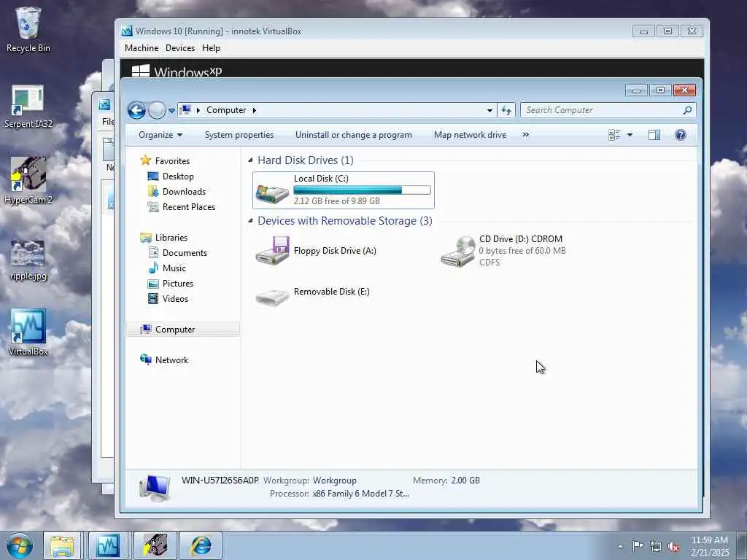The image size is (747, 560).
Task: Click the Forward navigation arrow in Explorer
Action: (x=157, y=111)
